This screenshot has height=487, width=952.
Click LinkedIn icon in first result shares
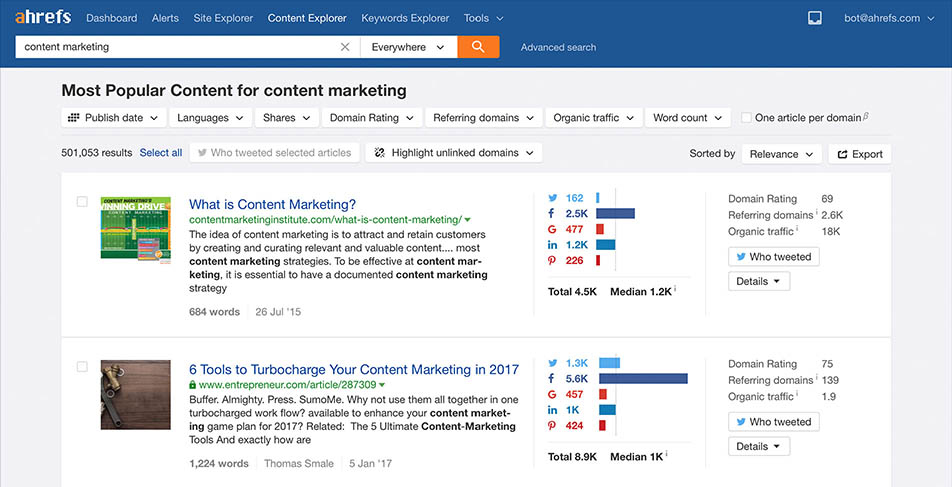pyautogui.click(x=552, y=245)
